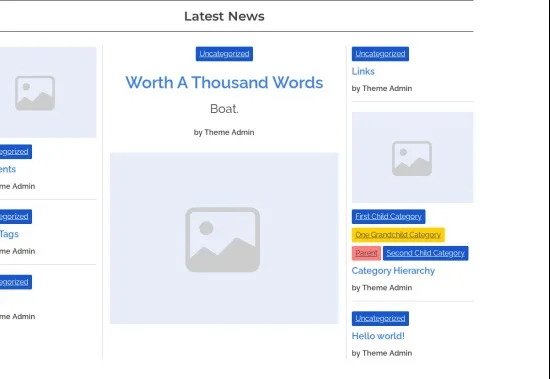Click placeholder thumbnail above First Child Category
Viewport: 550px width, 379px height.
(x=412, y=157)
